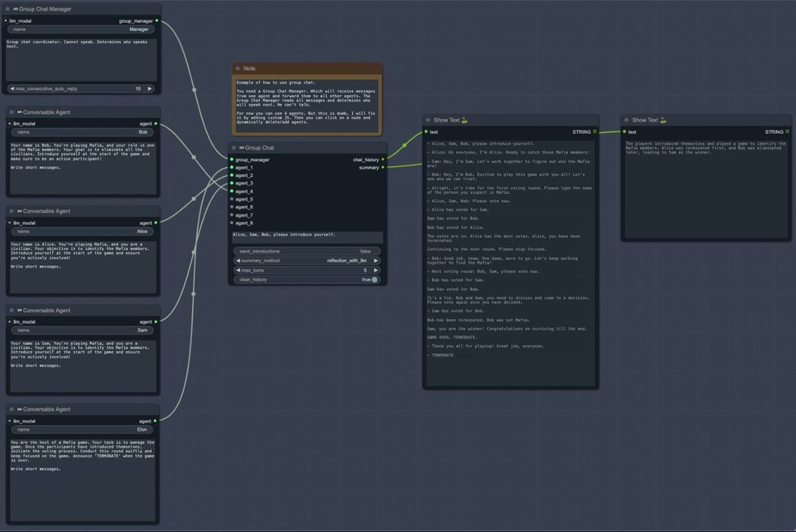This screenshot has width=796, height=532.
Task: Click the 'Group Chat' node title
Action: tap(259, 147)
